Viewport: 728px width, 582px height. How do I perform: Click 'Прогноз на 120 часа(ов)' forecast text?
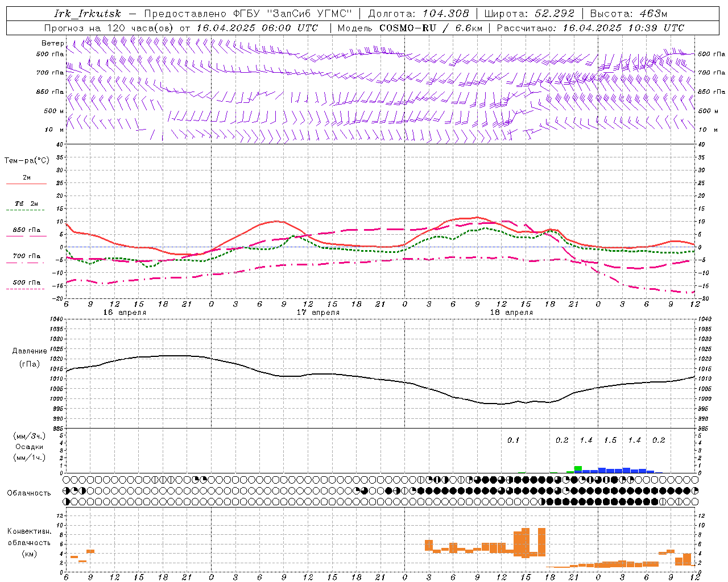109,28
